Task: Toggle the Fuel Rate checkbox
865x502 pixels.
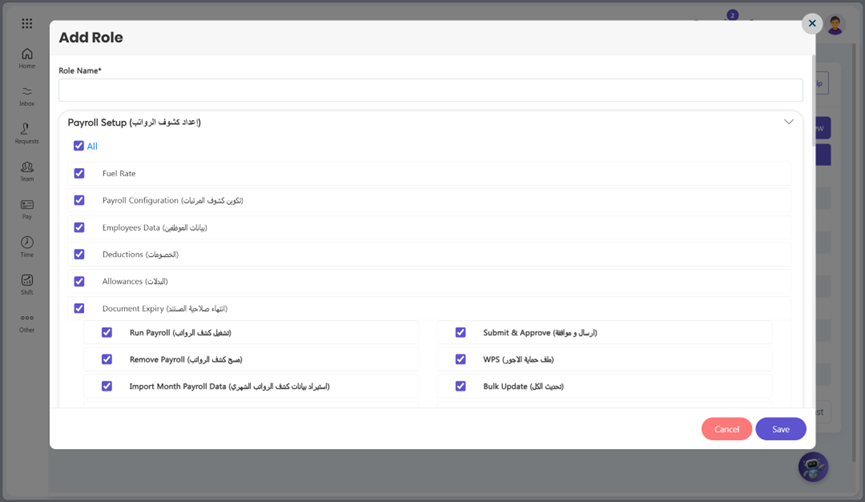Action: tap(79, 173)
